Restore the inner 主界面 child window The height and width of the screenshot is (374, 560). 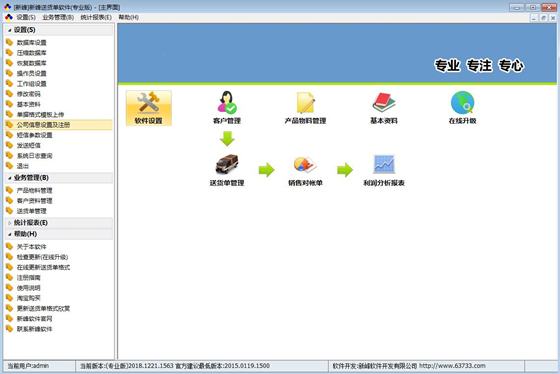pos(544,18)
